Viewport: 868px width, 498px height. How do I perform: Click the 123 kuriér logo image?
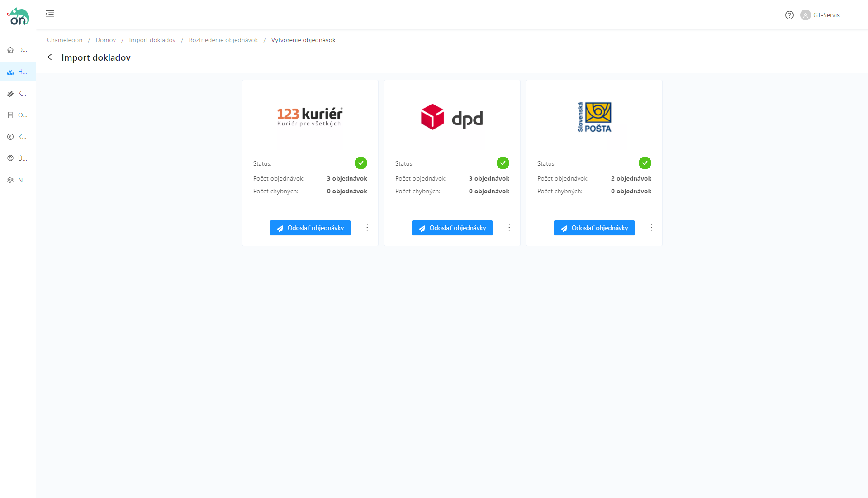coord(310,117)
